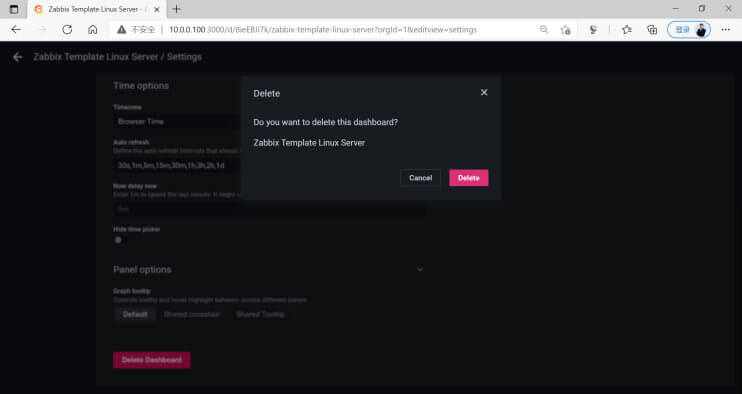Image resolution: width=742 pixels, height=394 pixels.
Task: Open zoom magnifier icon in address bar
Action: click(544, 29)
